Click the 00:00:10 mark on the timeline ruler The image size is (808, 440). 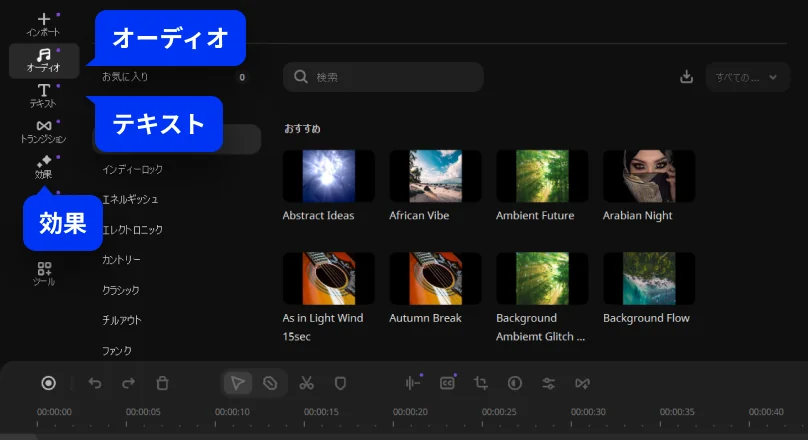point(232,412)
